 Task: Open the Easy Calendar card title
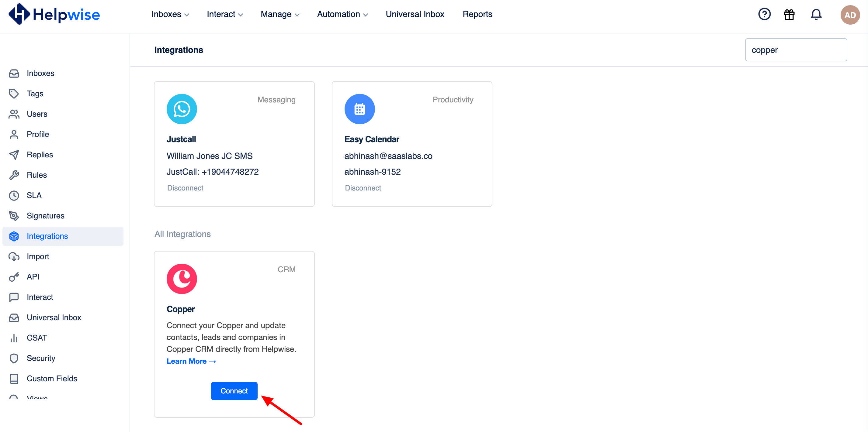372,139
